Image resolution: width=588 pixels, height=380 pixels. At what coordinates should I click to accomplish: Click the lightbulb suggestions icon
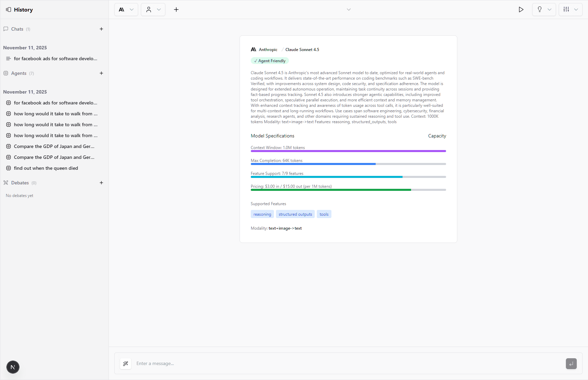tap(540, 10)
